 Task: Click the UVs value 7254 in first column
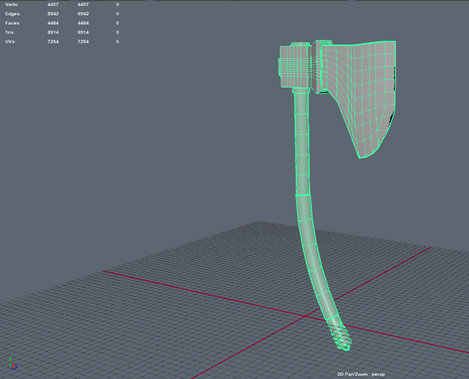[53, 42]
